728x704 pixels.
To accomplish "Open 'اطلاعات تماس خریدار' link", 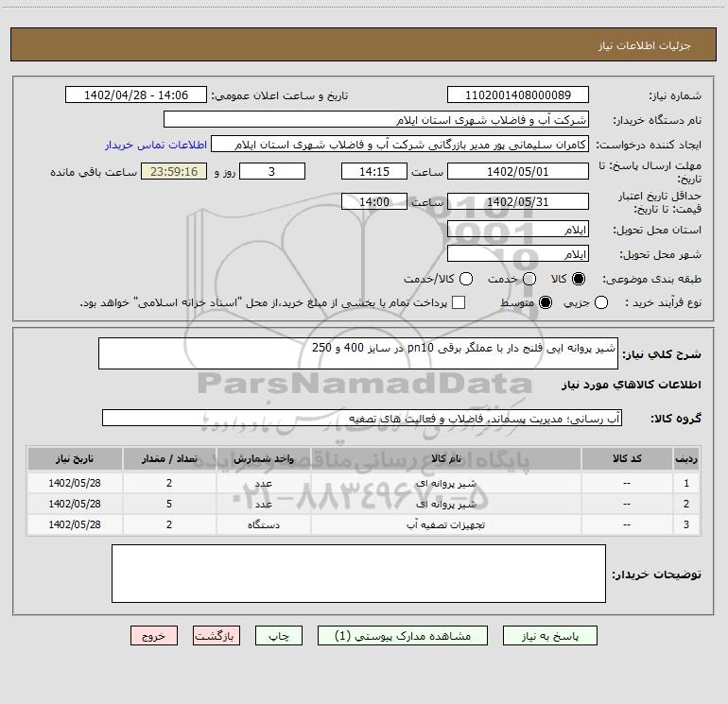I will (x=156, y=145).
